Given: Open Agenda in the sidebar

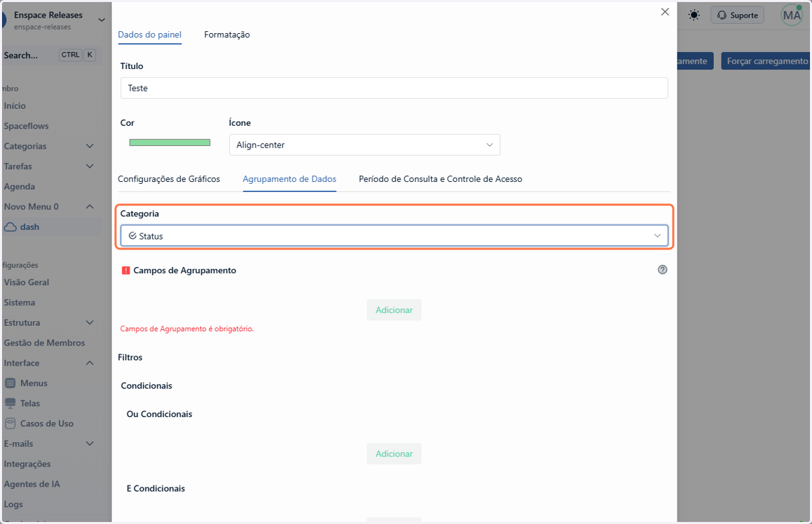Looking at the screenshot, I should click(x=20, y=187).
